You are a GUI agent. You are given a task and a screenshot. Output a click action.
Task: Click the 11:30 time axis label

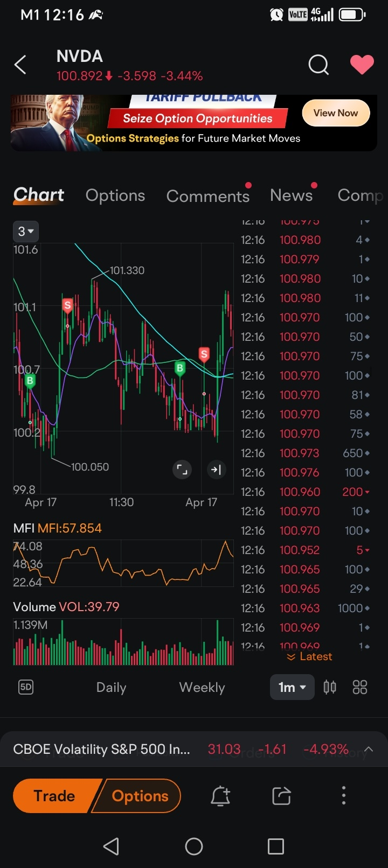click(x=121, y=502)
